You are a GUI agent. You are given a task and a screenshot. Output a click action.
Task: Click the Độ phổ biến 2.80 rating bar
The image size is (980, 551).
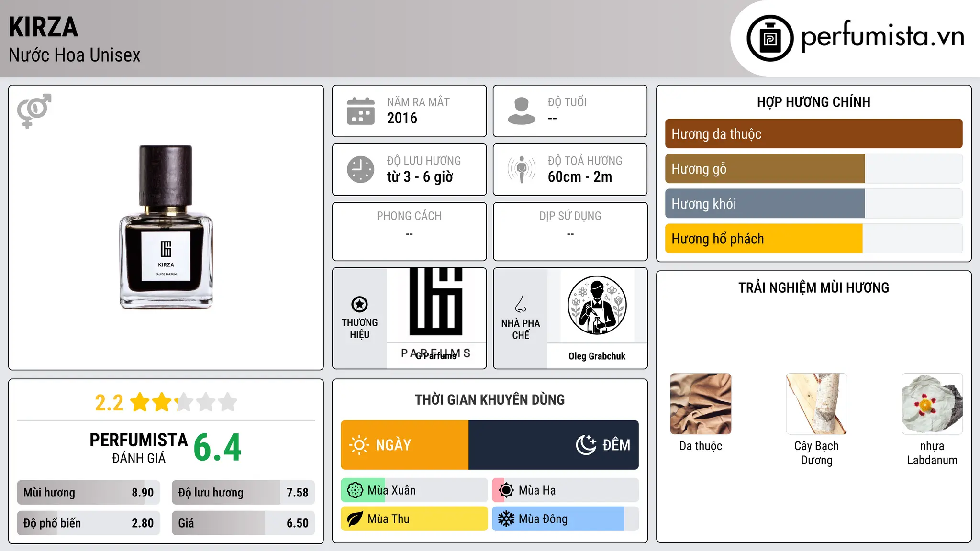(x=89, y=523)
